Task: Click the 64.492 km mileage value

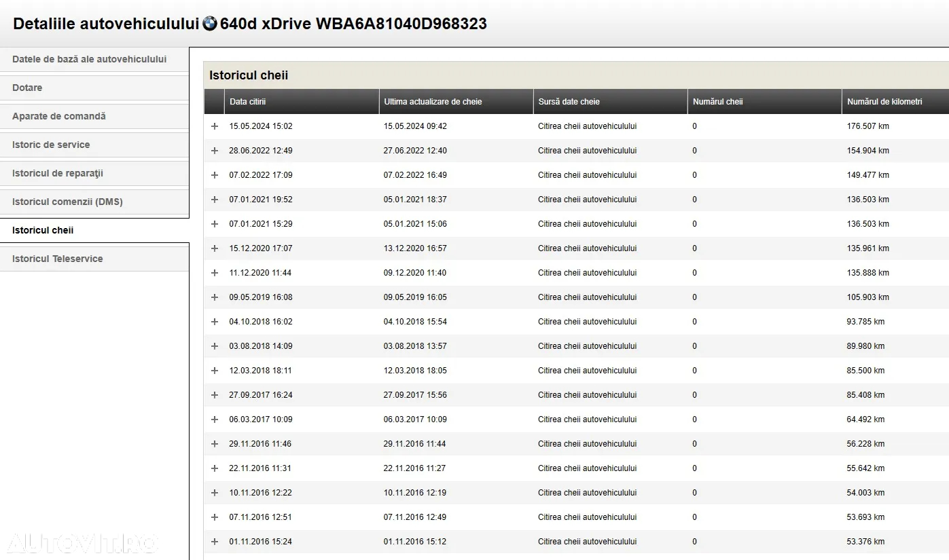Action: [x=865, y=419]
